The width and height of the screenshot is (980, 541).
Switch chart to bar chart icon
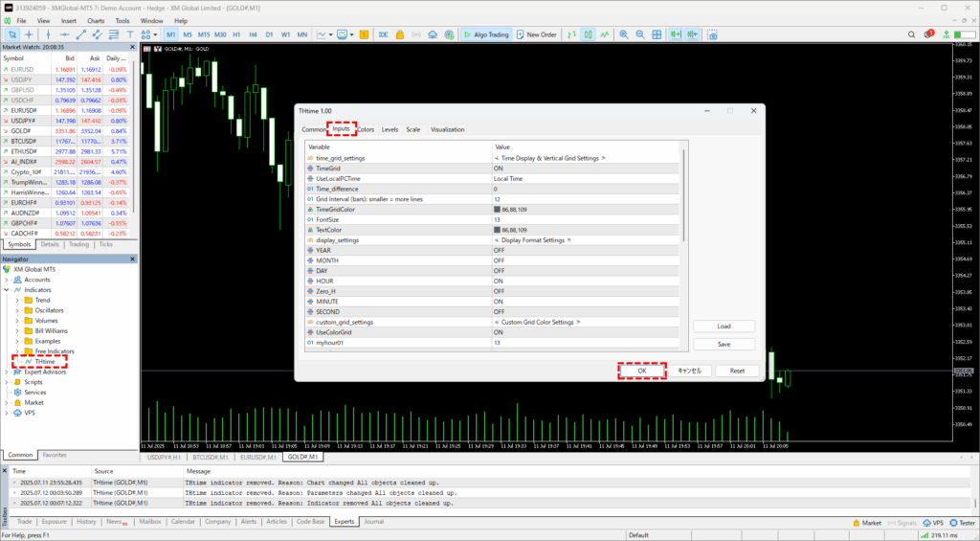coord(571,34)
